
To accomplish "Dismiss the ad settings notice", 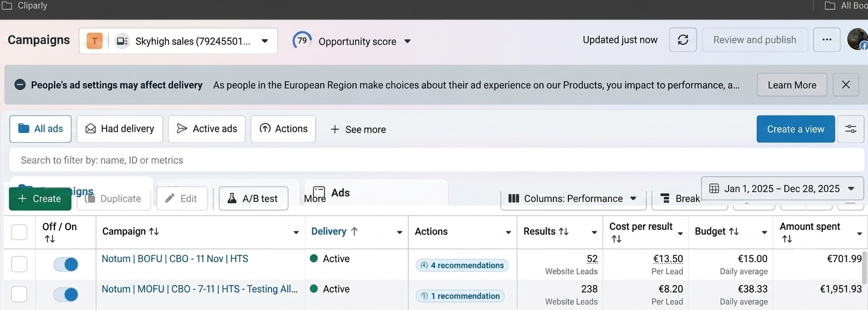I will pyautogui.click(x=846, y=85).
